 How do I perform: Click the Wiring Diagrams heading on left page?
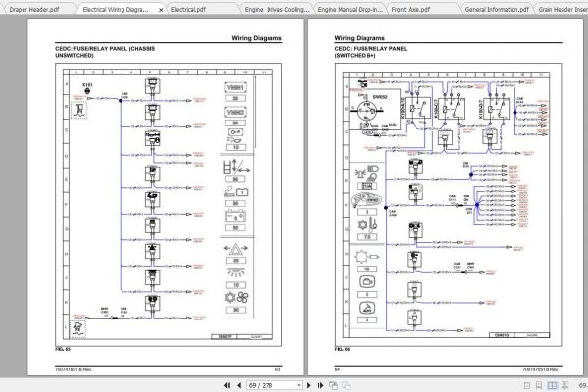[257, 38]
